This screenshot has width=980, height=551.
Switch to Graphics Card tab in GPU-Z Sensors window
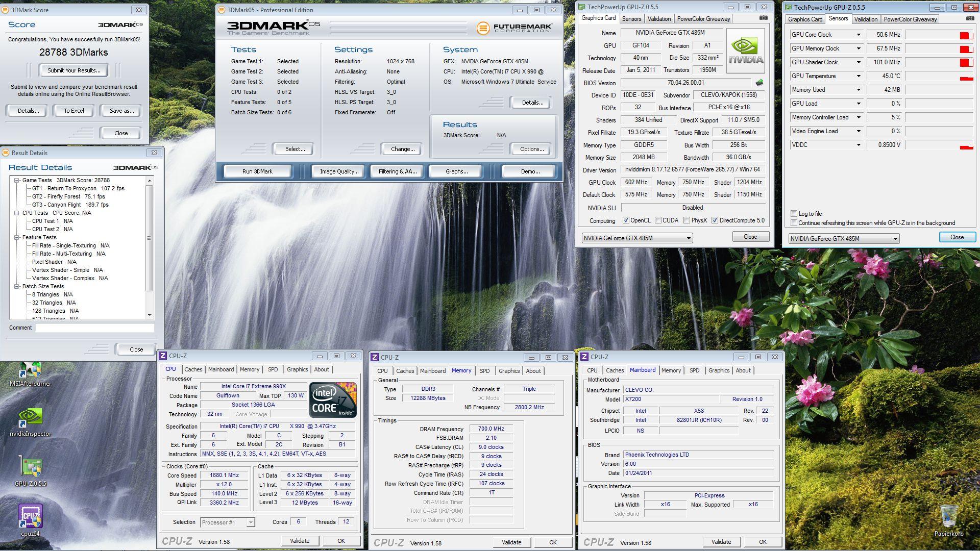pyautogui.click(x=805, y=19)
